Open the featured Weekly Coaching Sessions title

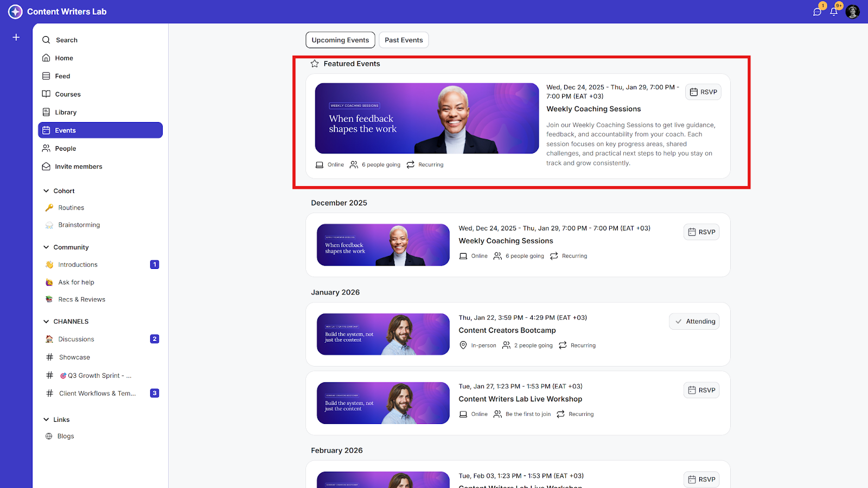pos(593,109)
